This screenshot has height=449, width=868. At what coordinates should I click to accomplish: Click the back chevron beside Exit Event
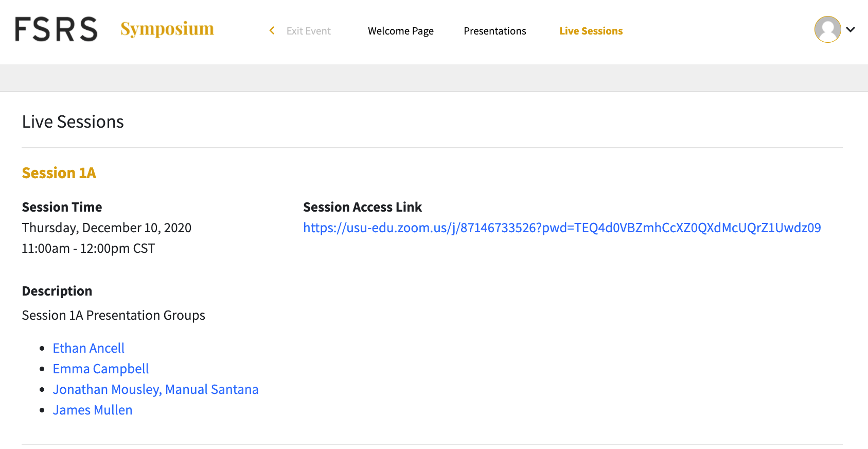tap(272, 31)
